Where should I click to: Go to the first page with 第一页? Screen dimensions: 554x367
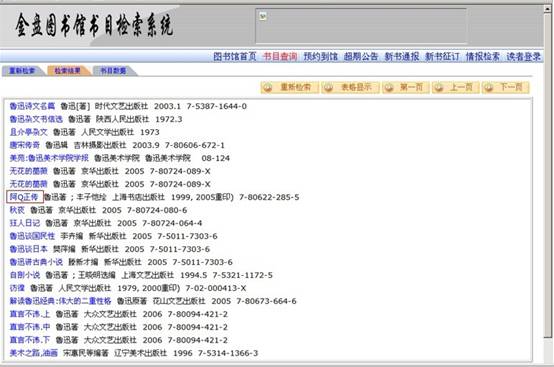click(406, 87)
